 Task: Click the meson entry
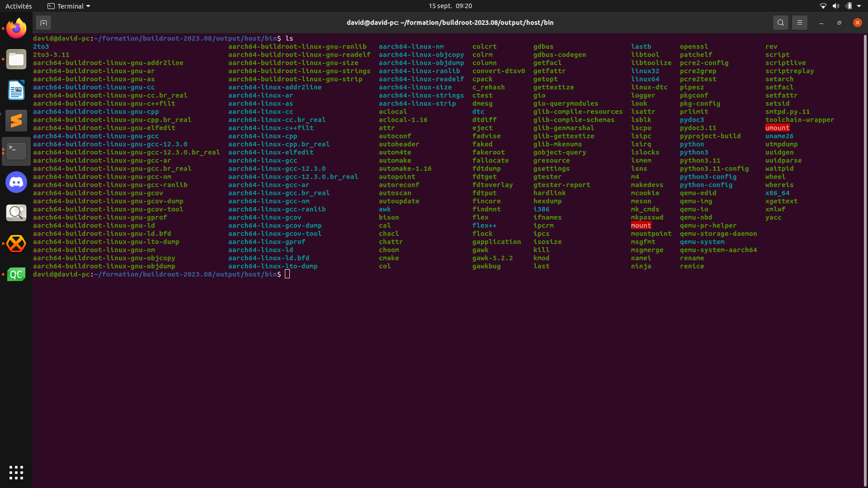pos(641,201)
